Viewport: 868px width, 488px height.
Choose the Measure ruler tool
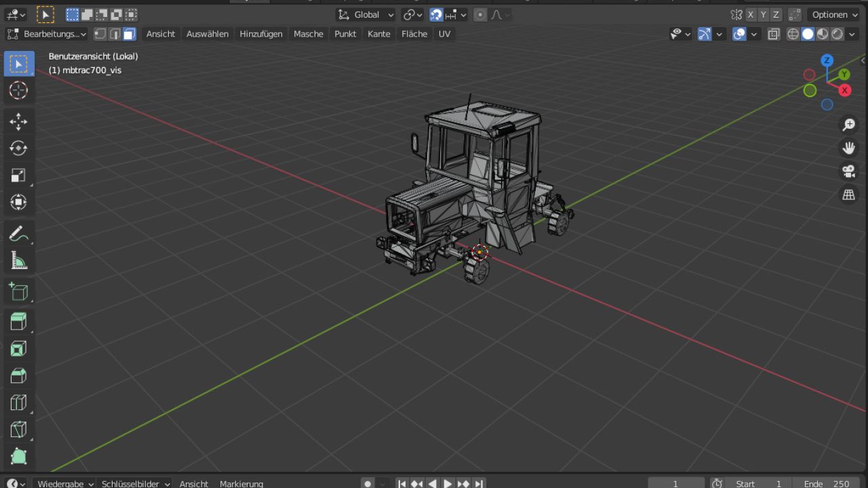[18, 260]
